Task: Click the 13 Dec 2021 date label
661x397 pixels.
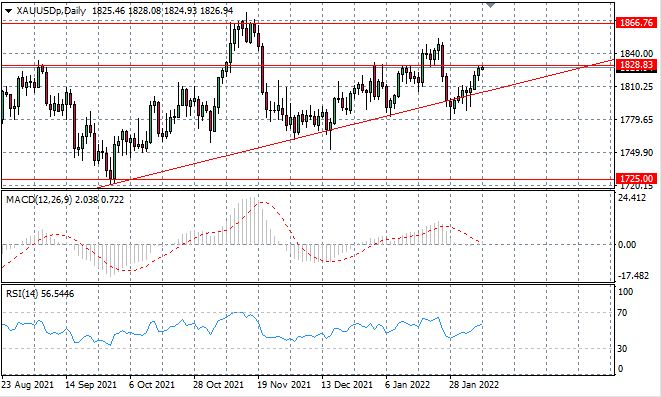Action: pyautogui.click(x=347, y=385)
